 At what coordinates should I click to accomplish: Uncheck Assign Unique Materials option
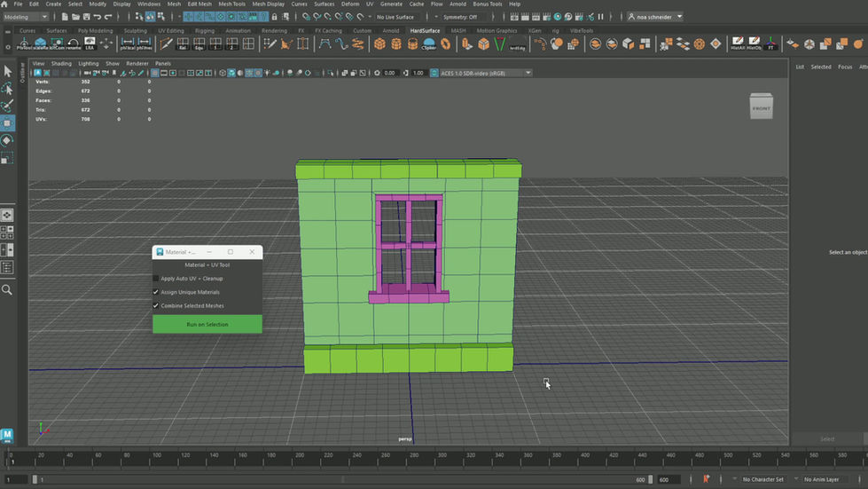coord(156,292)
